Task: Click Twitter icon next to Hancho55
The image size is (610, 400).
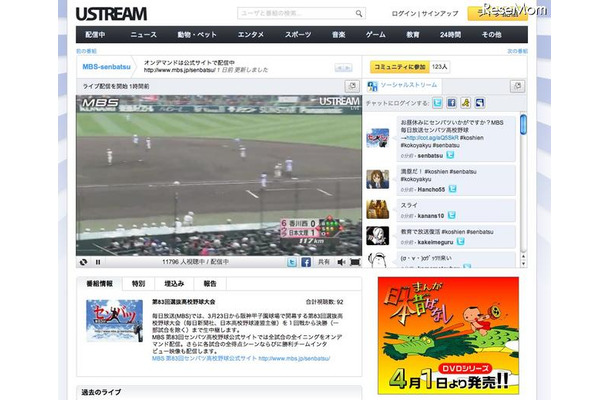Action: (x=452, y=189)
